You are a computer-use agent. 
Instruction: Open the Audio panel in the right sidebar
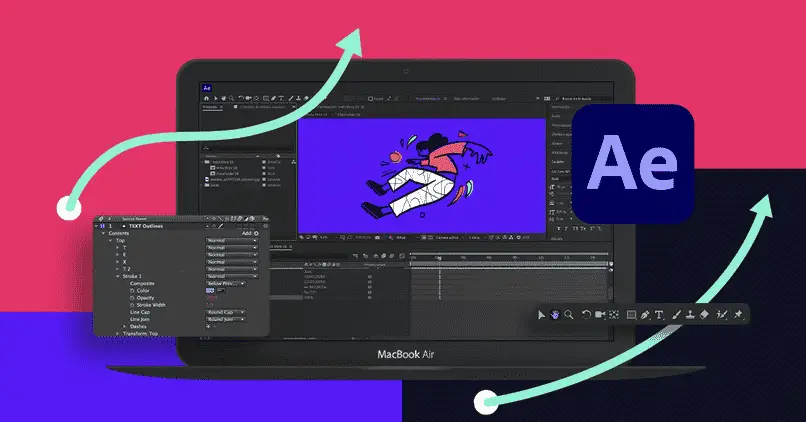point(556,116)
